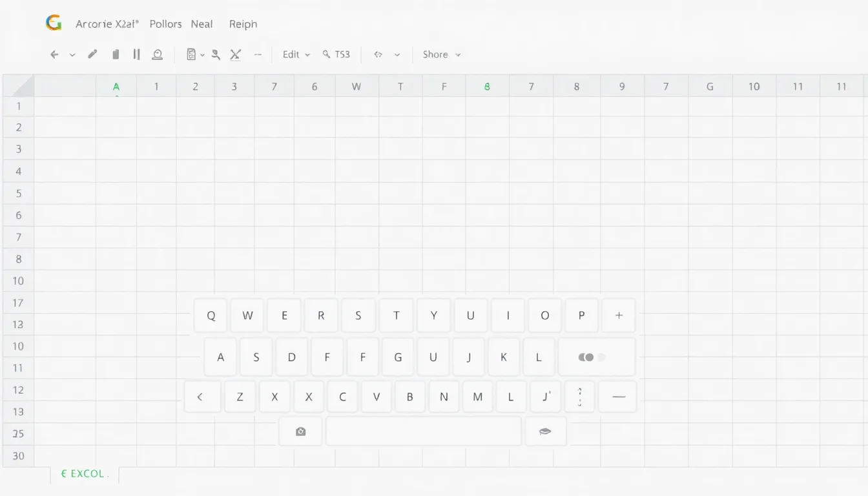The height and width of the screenshot is (496, 868).
Task: Select the row header labeled 5
Action: click(19, 193)
